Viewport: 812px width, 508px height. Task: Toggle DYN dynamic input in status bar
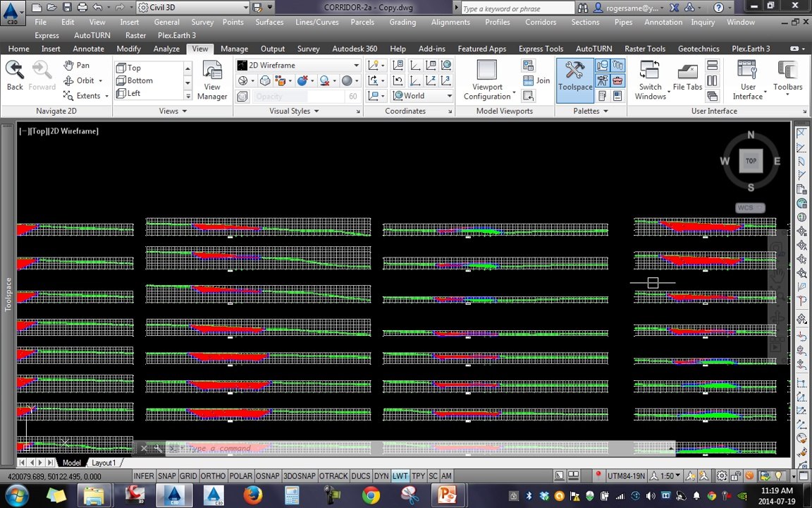pyautogui.click(x=381, y=476)
